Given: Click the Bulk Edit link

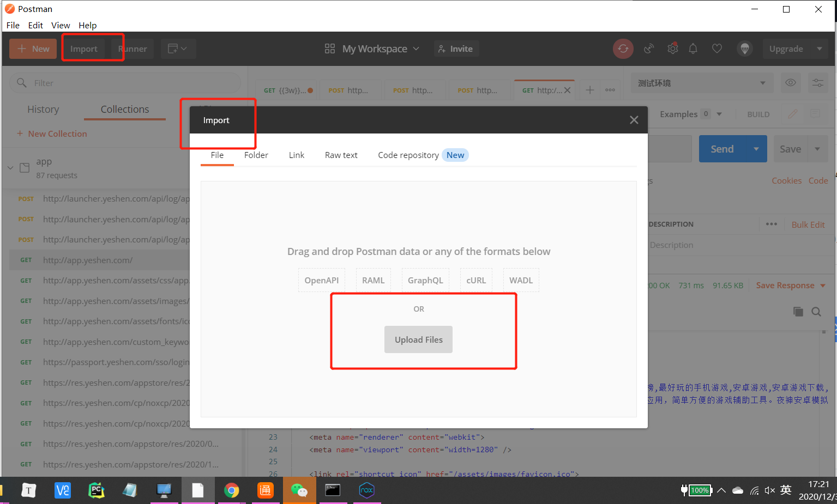Looking at the screenshot, I should [808, 224].
